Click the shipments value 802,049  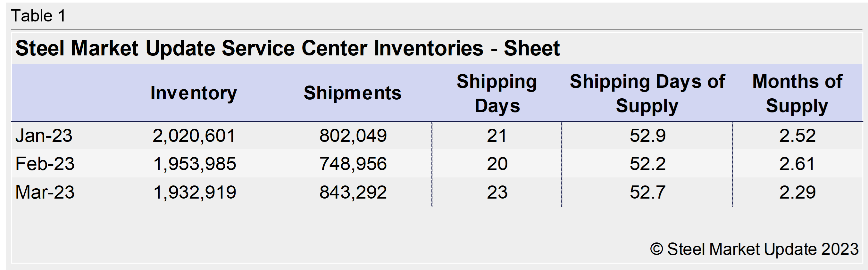353,136
